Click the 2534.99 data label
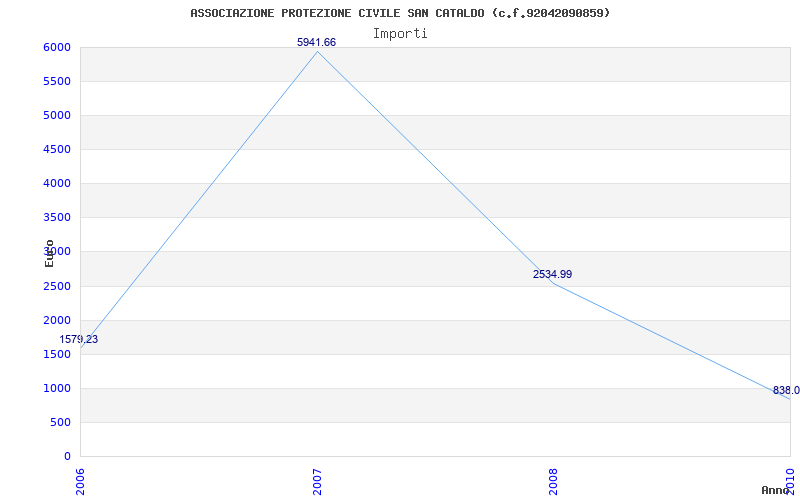Viewport: 800px width, 500px height. click(x=553, y=274)
